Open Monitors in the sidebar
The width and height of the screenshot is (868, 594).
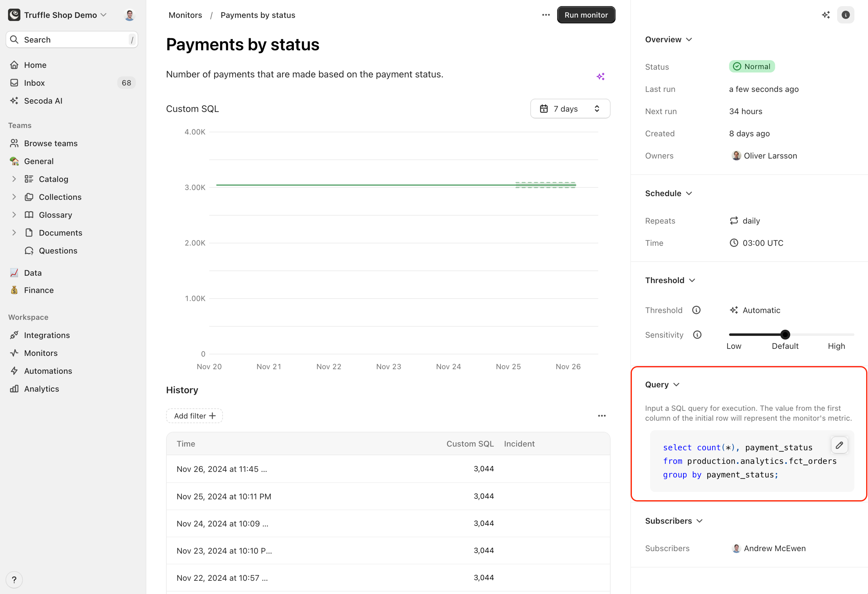(41, 353)
